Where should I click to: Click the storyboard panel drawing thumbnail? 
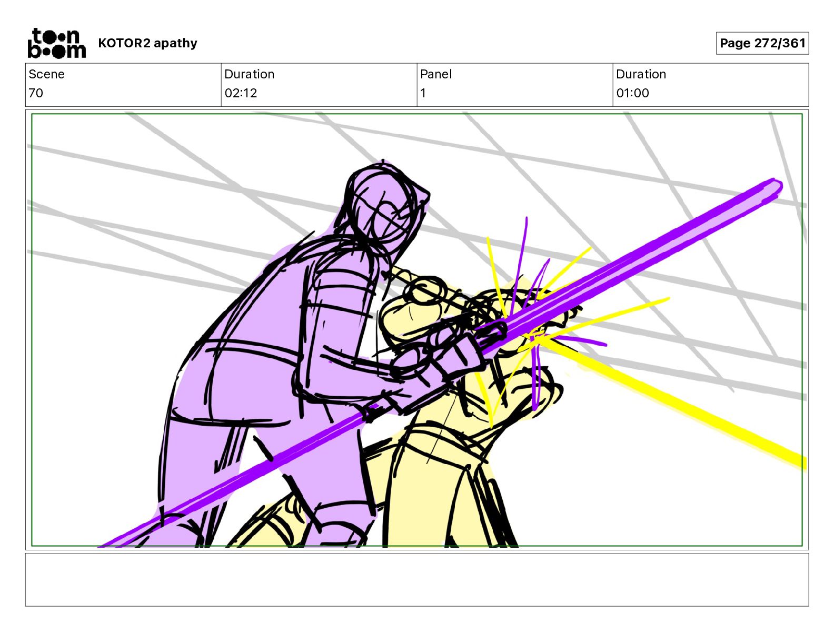click(x=417, y=330)
